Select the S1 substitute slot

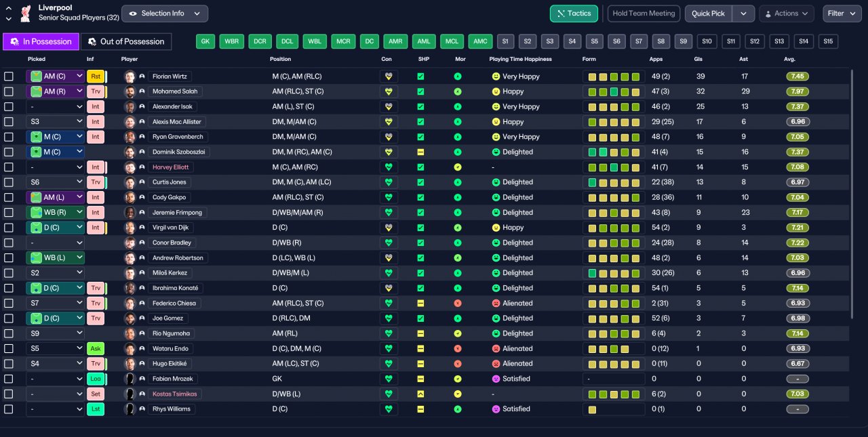505,41
